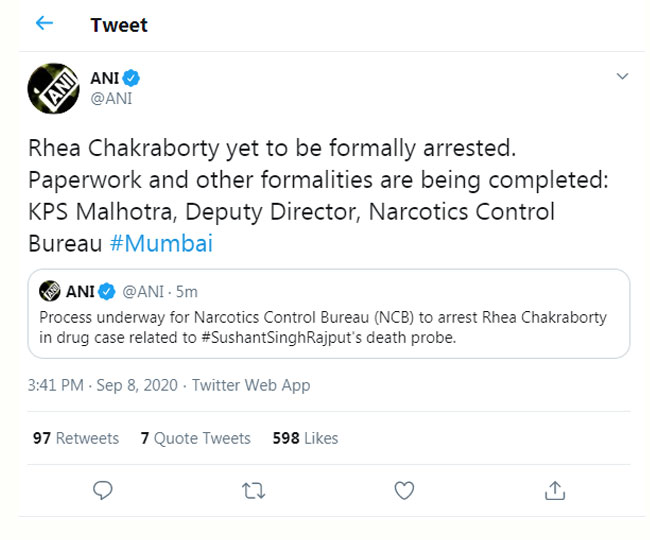650x540 pixels.
Task: Open the @ANI handle under the name
Action: 111,99
